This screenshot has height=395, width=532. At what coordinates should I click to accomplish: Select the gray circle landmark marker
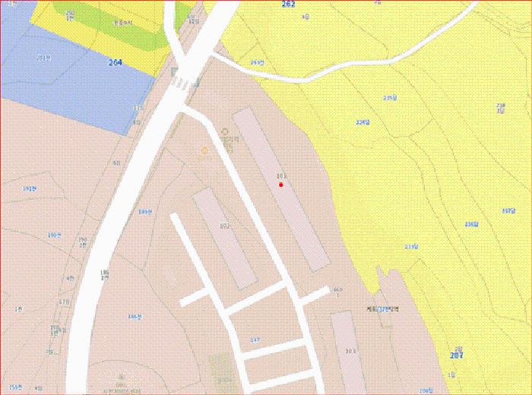[x=224, y=131]
